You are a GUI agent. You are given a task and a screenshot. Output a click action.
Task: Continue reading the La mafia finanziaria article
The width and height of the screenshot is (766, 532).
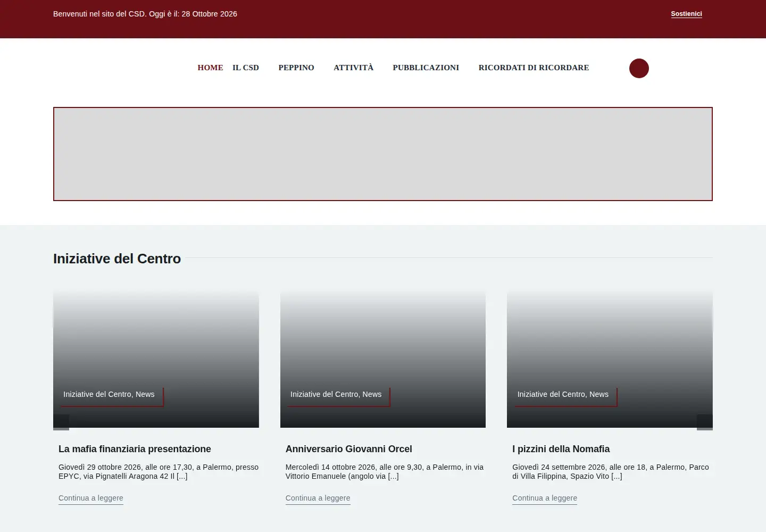coord(91,498)
